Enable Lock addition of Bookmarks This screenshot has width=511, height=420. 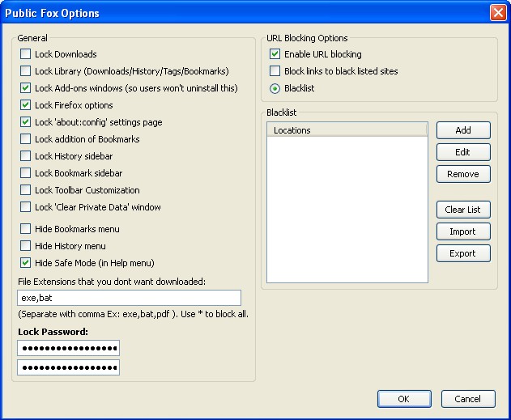pos(25,138)
